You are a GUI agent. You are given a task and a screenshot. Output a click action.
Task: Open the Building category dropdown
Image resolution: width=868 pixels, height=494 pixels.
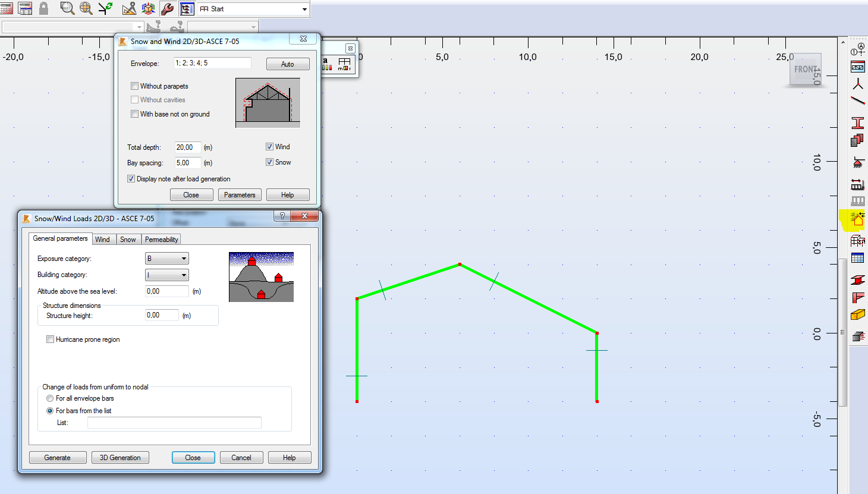[x=167, y=275]
